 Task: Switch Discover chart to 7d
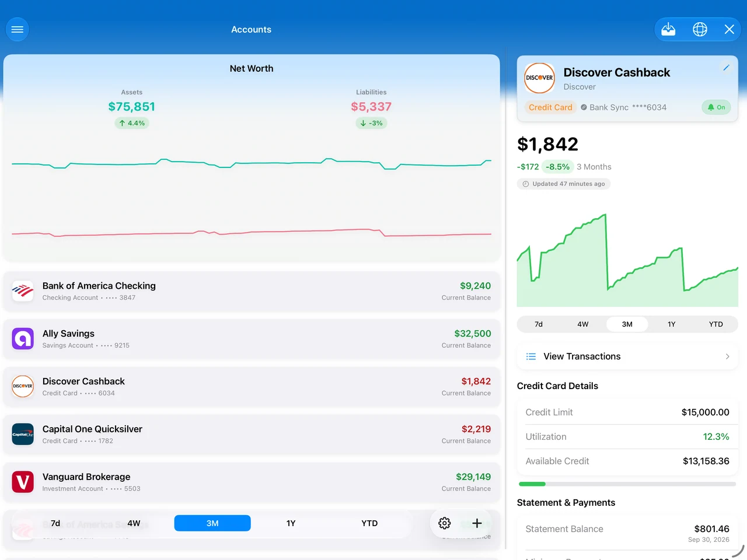[x=539, y=324]
